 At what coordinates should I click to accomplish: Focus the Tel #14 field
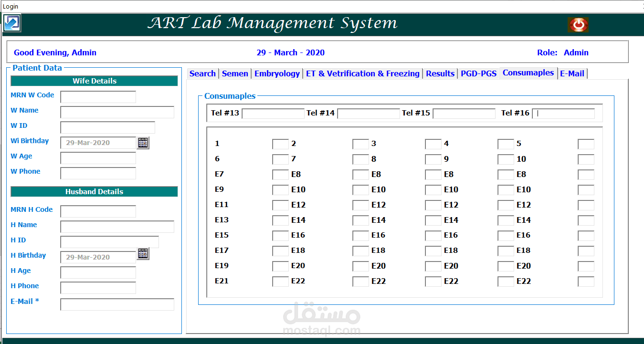[x=369, y=114]
